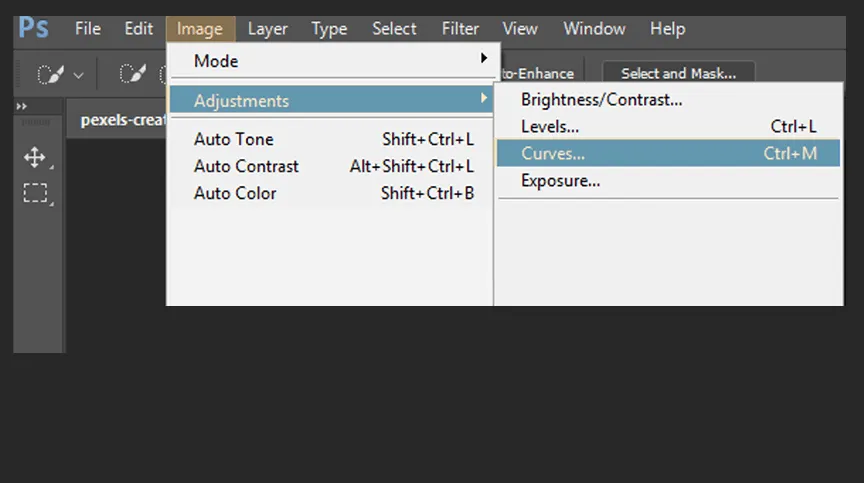Choose the current Quick Selection tool icon
Screen dimensions: 864x483
click(51, 74)
